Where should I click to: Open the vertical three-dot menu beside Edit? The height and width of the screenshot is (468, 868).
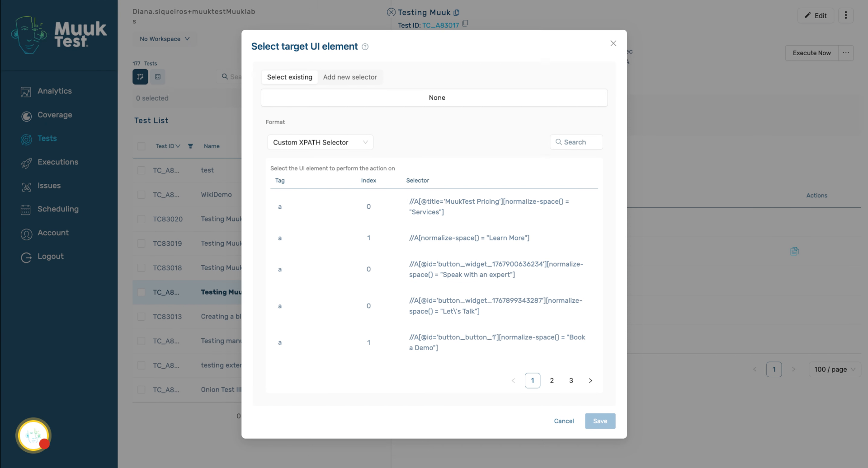(846, 15)
